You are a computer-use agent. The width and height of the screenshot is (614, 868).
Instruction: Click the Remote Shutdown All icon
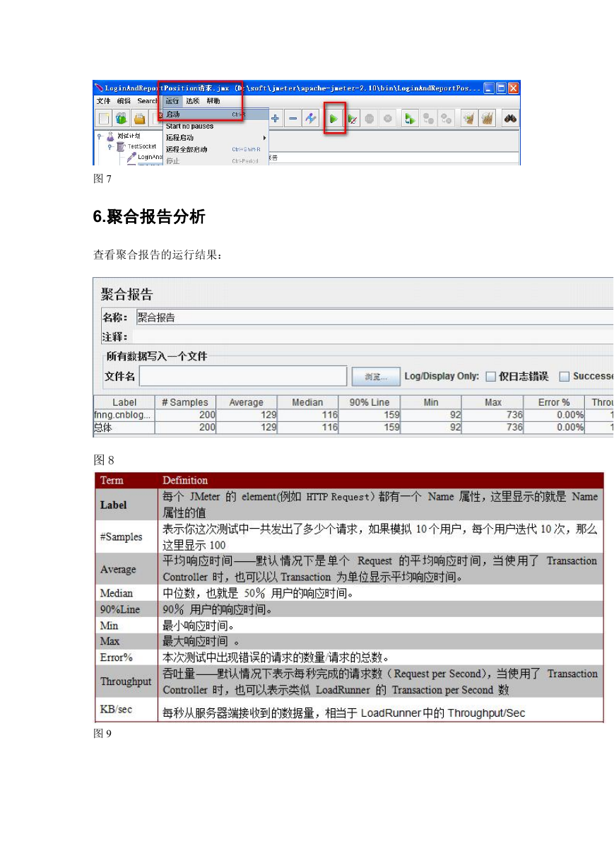[x=447, y=119]
